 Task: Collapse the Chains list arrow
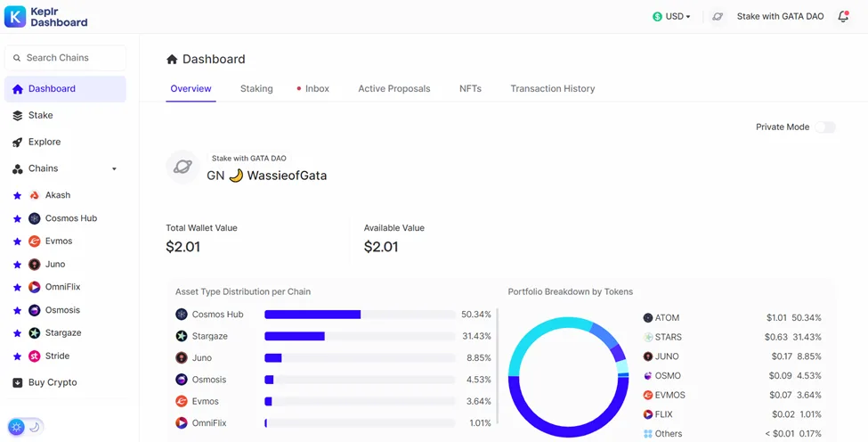[114, 169]
